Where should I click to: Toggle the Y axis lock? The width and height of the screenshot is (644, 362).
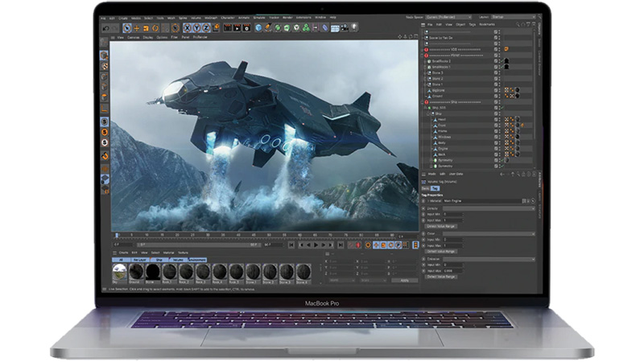[196, 28]
